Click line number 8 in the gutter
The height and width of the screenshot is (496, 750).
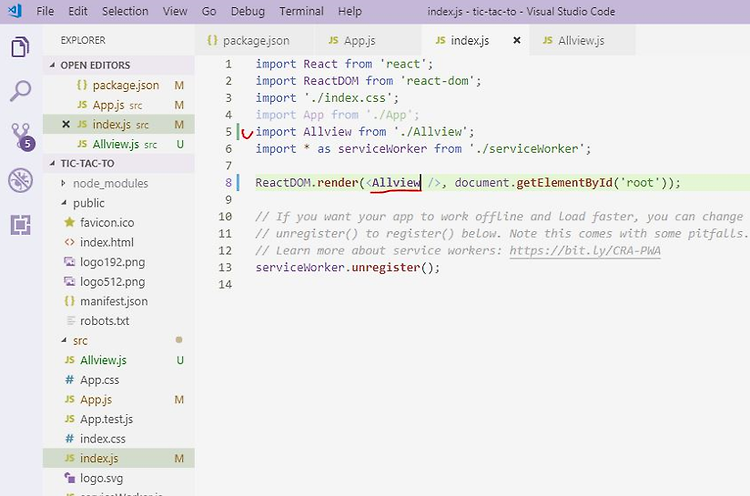pos(228,183)
